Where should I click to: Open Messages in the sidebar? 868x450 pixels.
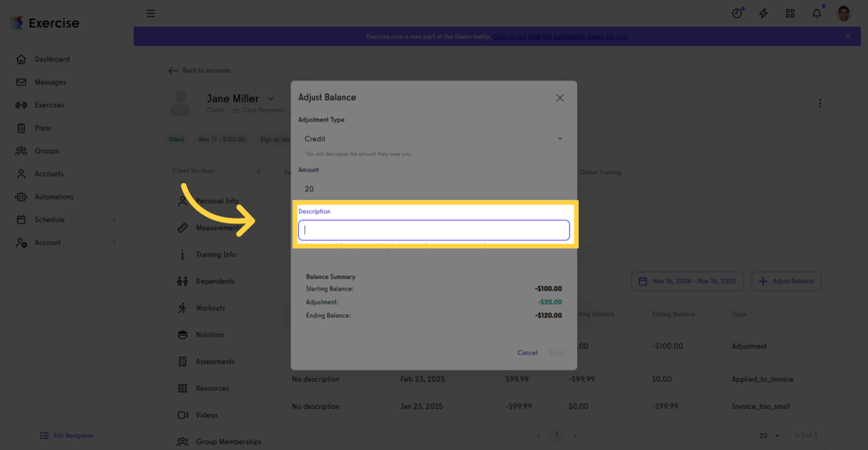tap(50, 82)
